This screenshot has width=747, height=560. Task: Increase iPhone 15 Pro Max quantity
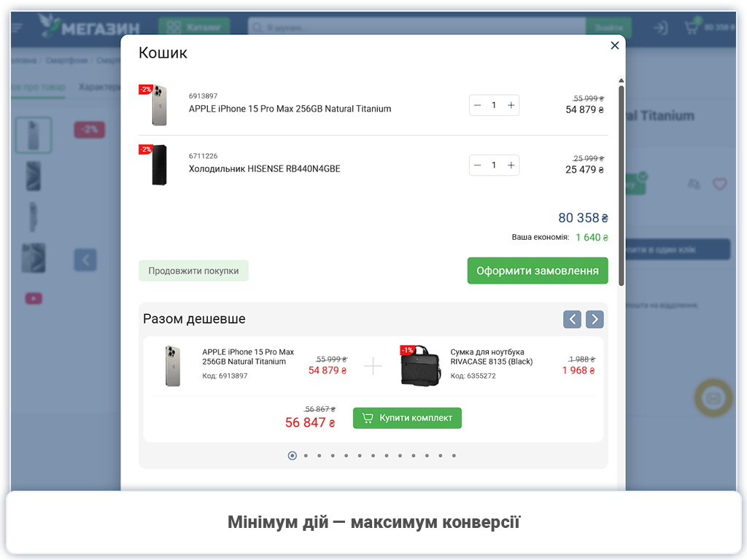coord(511,105)
